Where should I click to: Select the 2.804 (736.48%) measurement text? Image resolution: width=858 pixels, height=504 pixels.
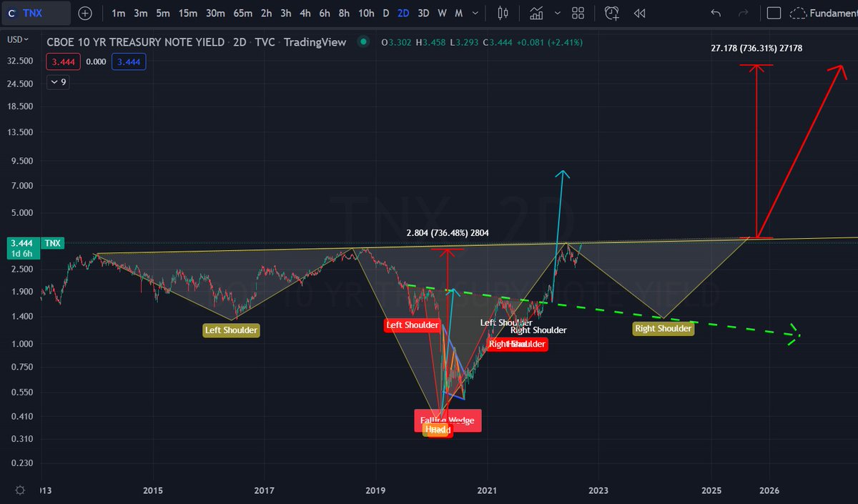[x=448, y=233]
